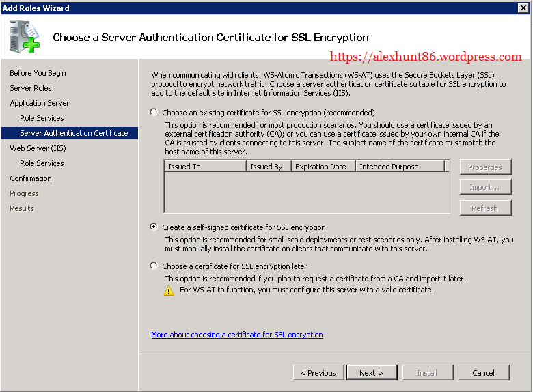Viewport: 533px width, 392px height.
Task: Open Application Server step in sidebar
Action: click(x=40, y=103)
